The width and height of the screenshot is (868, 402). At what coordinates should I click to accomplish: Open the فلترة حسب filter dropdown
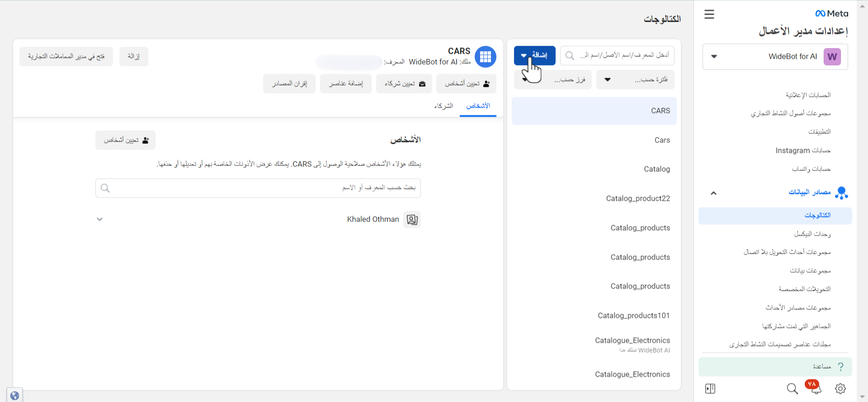(635, 80)
